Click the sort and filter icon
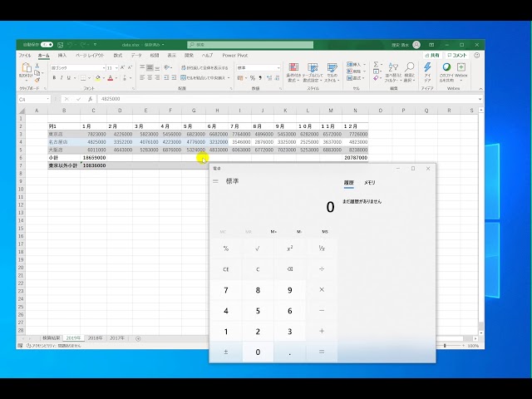532x399 pixels. (x=392, y=70)
